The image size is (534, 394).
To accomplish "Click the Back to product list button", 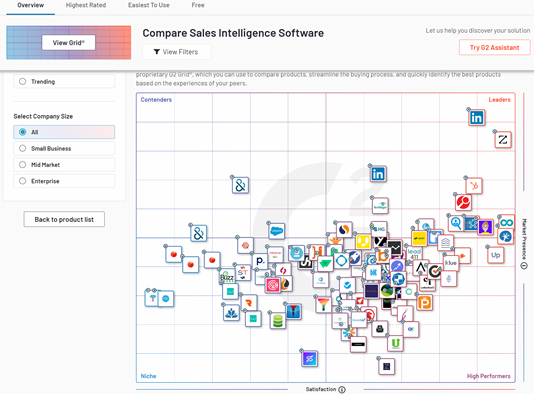I will click(64, 219).
